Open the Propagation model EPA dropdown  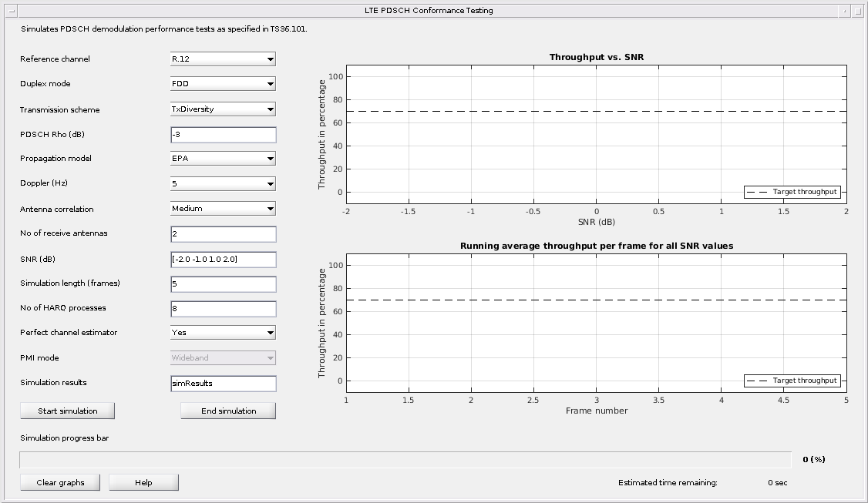pyautogui.click(x=223, y=158)
